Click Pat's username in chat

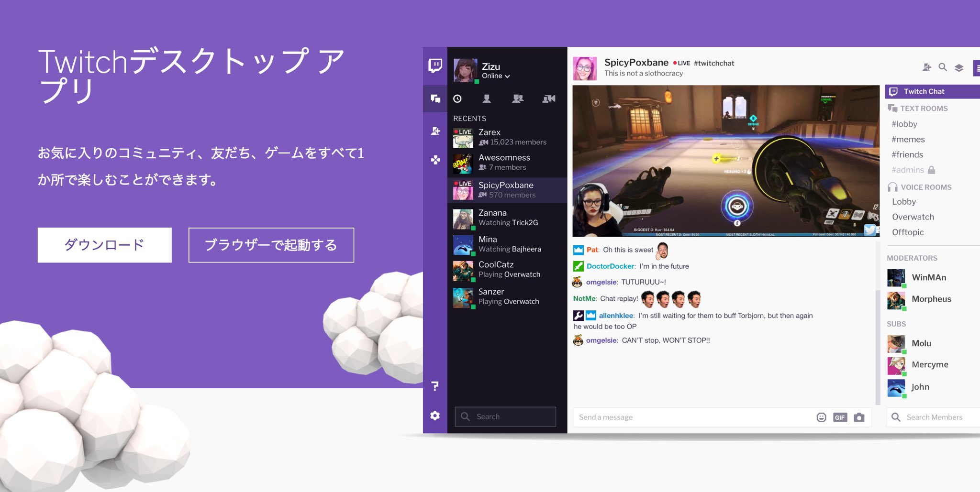pos(592,250)
